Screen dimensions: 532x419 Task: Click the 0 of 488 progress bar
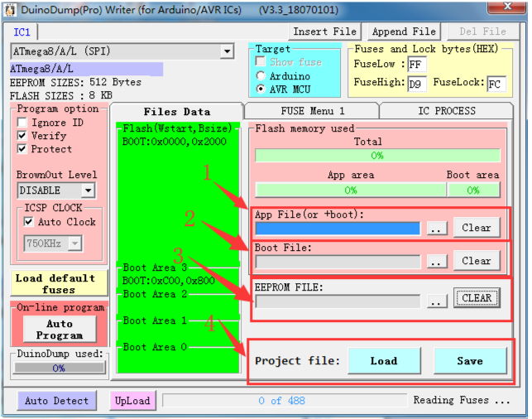point(285,401)
